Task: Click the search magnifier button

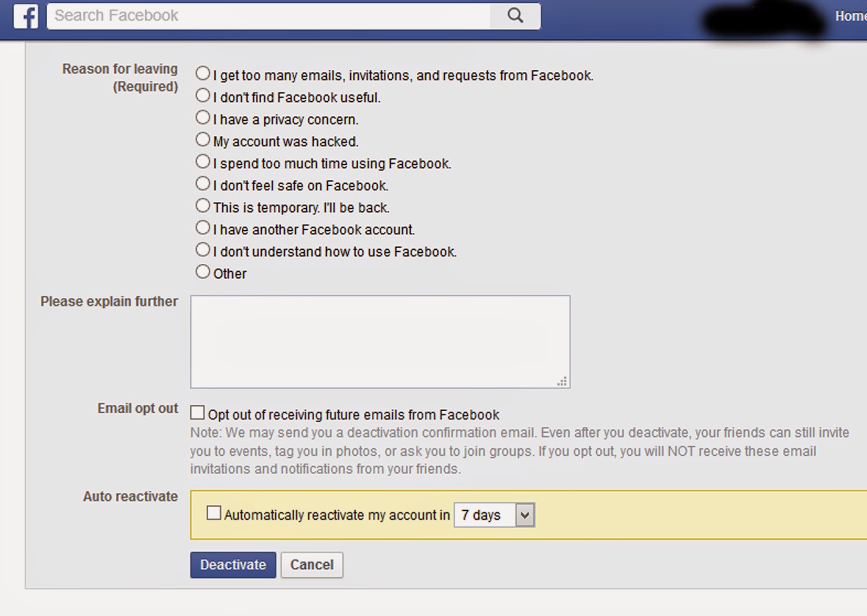Action: click(515, 16)
